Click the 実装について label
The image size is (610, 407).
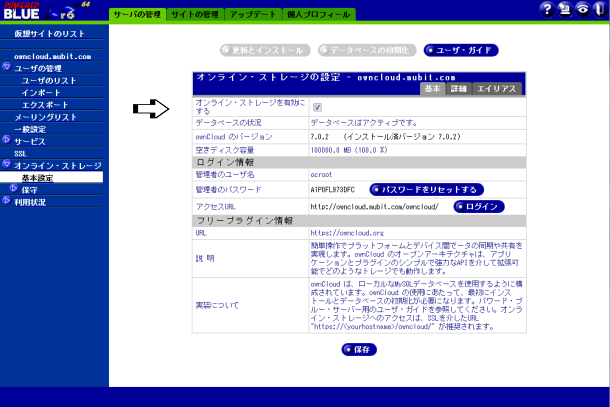pyautogui.click(x=217, y=305)
